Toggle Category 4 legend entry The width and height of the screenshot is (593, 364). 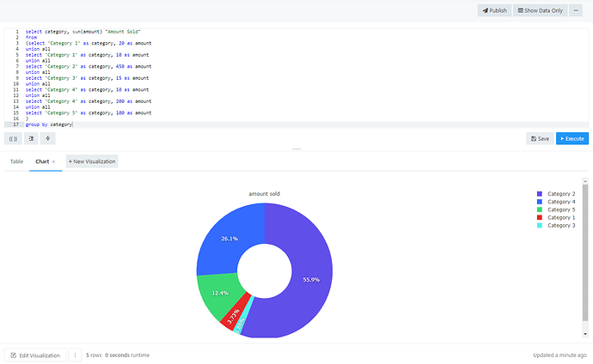coord(556,202)
